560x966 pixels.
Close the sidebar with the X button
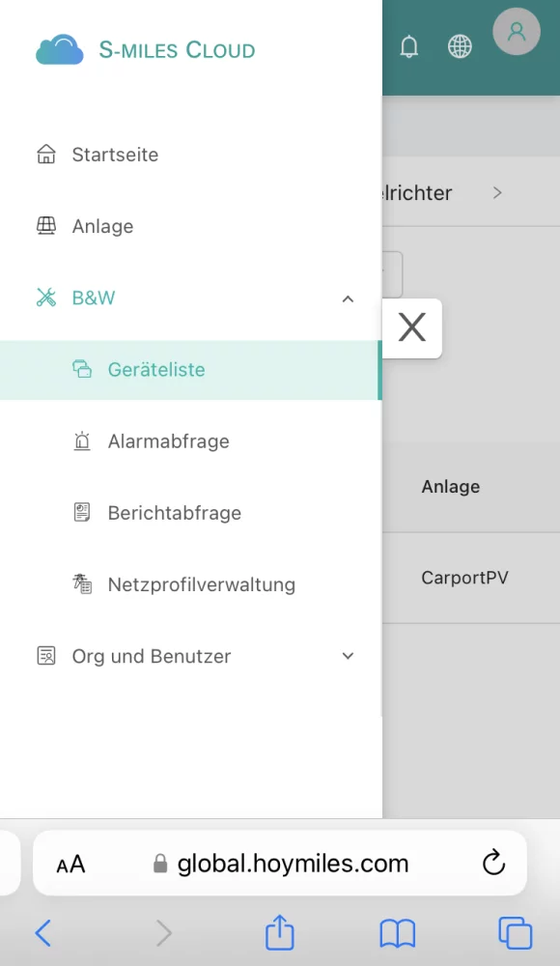412,327
